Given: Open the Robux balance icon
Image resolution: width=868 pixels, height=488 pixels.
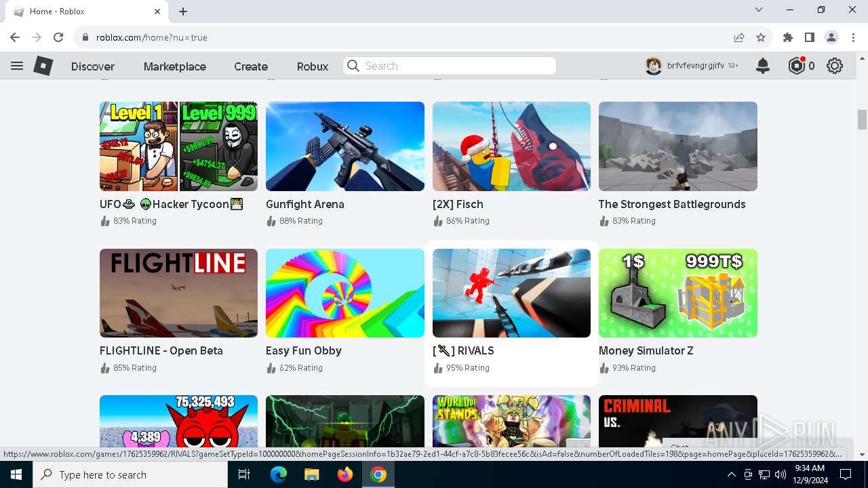Looking at the screenshot, I should pos(796,66).
